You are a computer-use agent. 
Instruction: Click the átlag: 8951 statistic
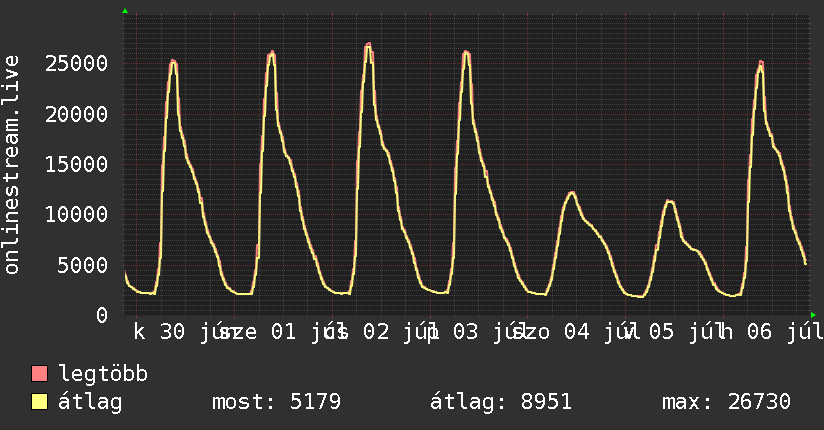coord(501,402)
